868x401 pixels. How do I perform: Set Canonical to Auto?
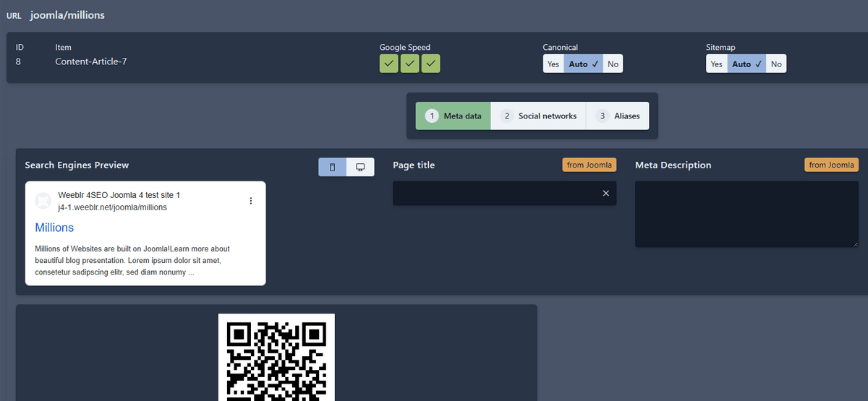583,64
